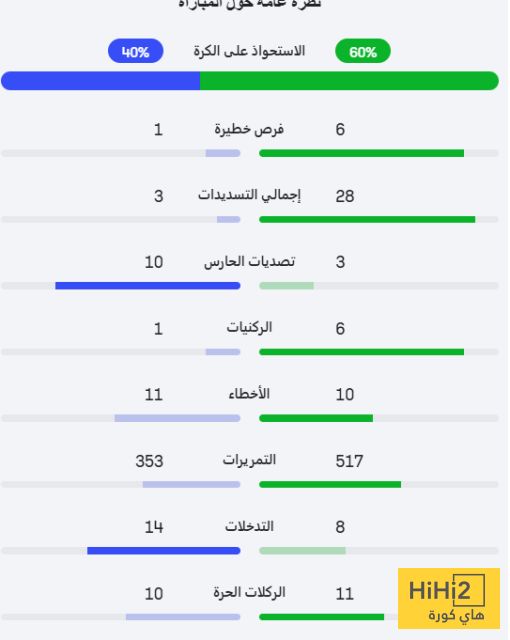510x640 pixels.
Task: Click the blue segment of the possession bar
Action: pos(100,81)
